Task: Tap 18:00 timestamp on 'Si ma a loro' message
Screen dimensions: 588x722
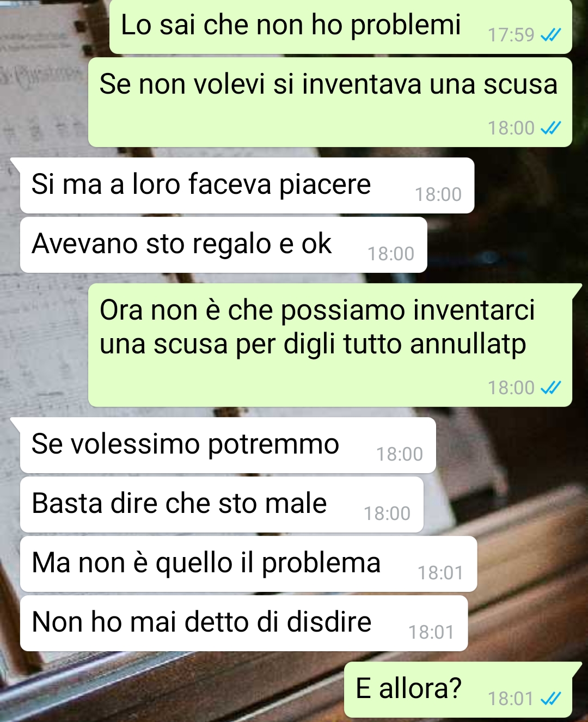Action: point(438,194)
